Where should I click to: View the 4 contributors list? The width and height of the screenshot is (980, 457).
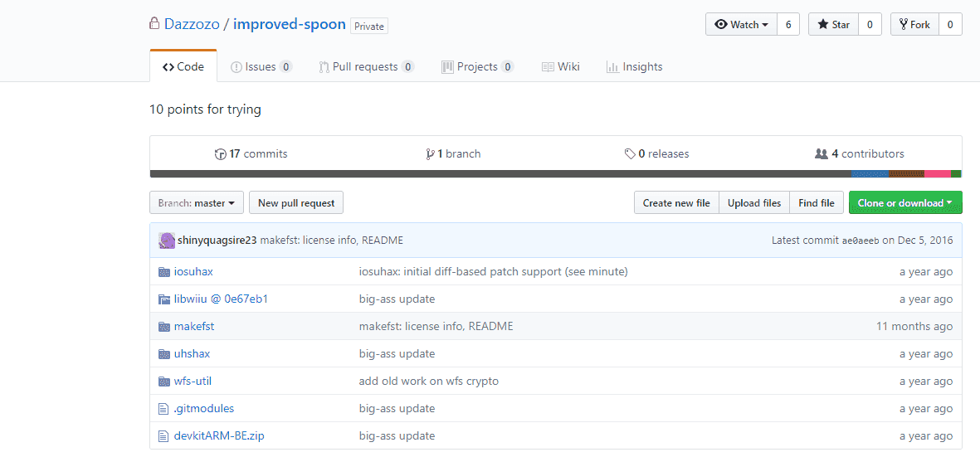[860, 153]
